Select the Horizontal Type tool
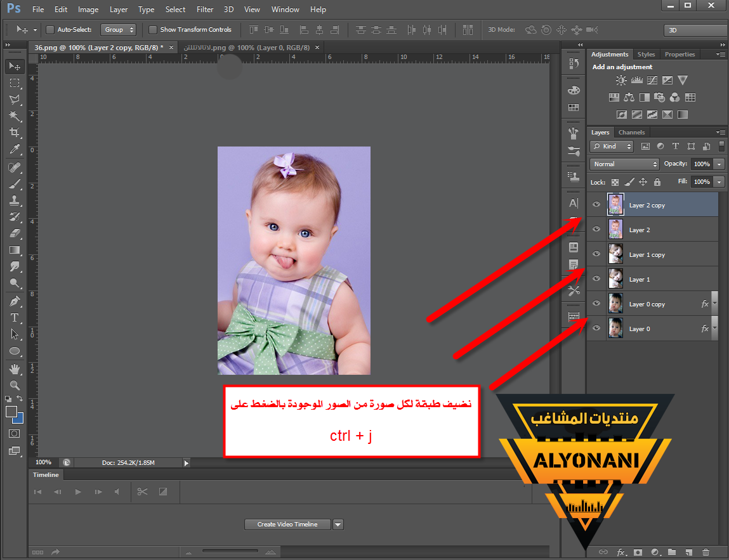 pos(15,317)
